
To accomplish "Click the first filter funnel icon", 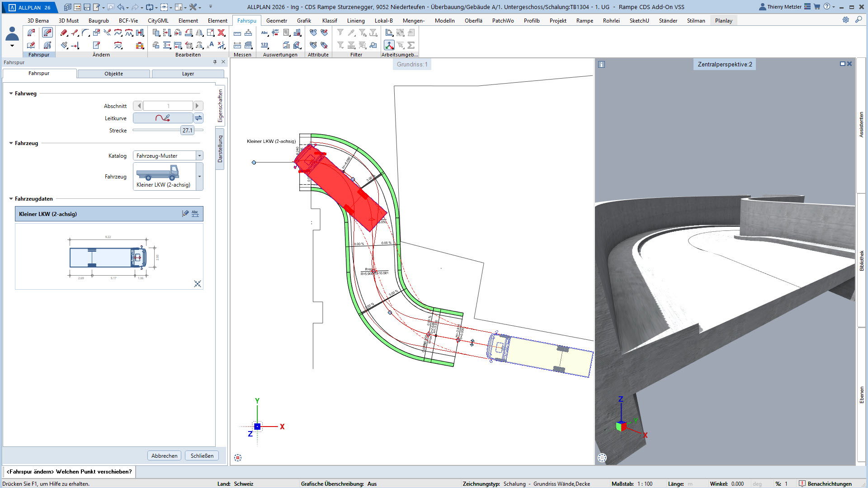I will tap(340, 33).
